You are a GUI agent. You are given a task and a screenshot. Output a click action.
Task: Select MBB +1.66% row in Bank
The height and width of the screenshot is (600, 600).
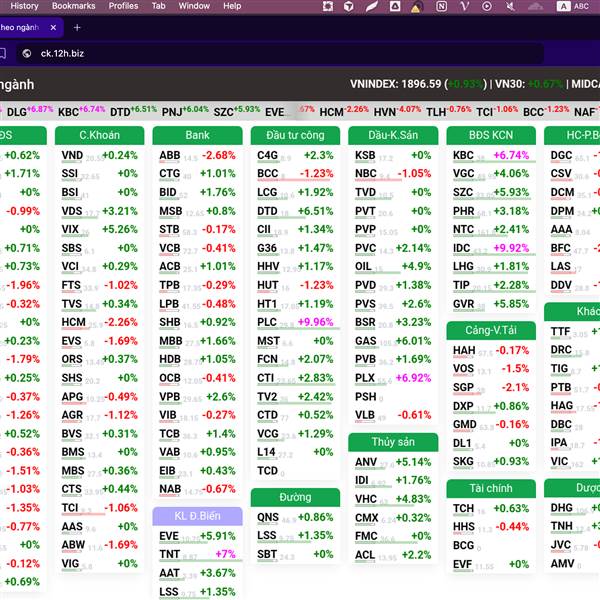coord(197,341)
